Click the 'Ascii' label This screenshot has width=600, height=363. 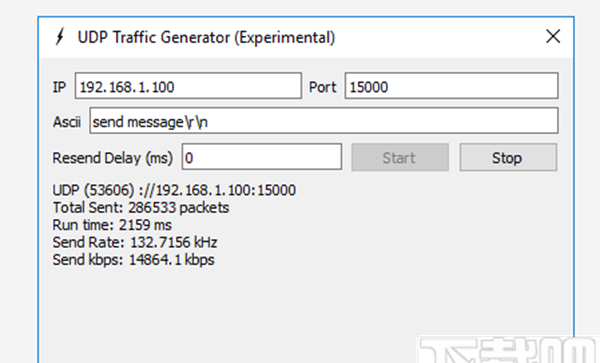coord(67,122)
